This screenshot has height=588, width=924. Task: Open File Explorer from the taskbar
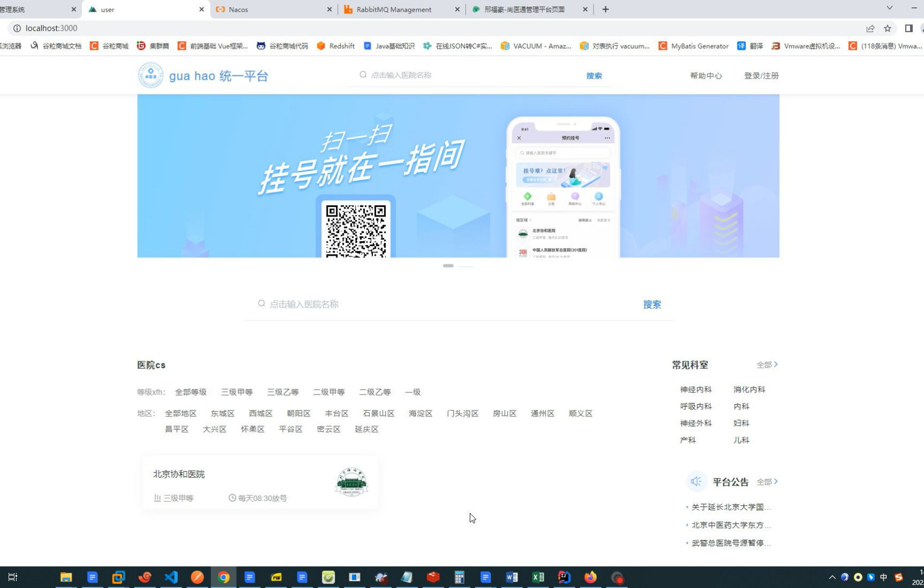(66, 577)
